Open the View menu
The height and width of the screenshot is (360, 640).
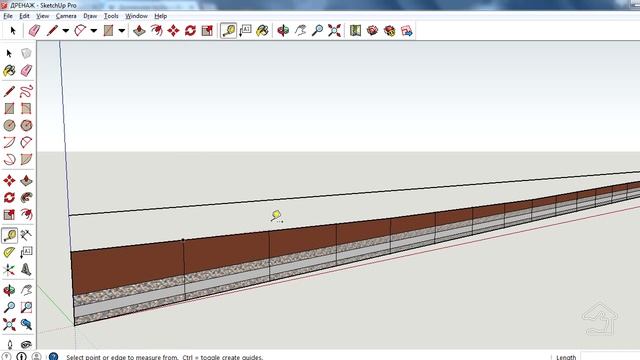click(x=42, y=16)
